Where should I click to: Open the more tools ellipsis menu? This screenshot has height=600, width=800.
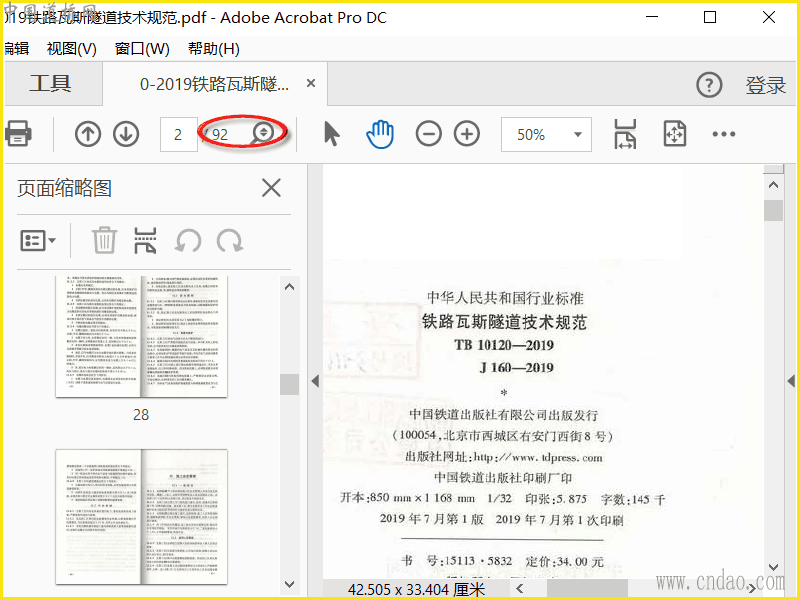tap(724, 134)
